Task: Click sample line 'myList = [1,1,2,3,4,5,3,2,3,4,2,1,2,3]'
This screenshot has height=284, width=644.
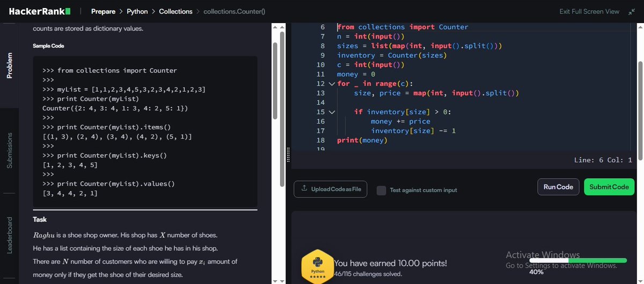Action: [131, 89]
